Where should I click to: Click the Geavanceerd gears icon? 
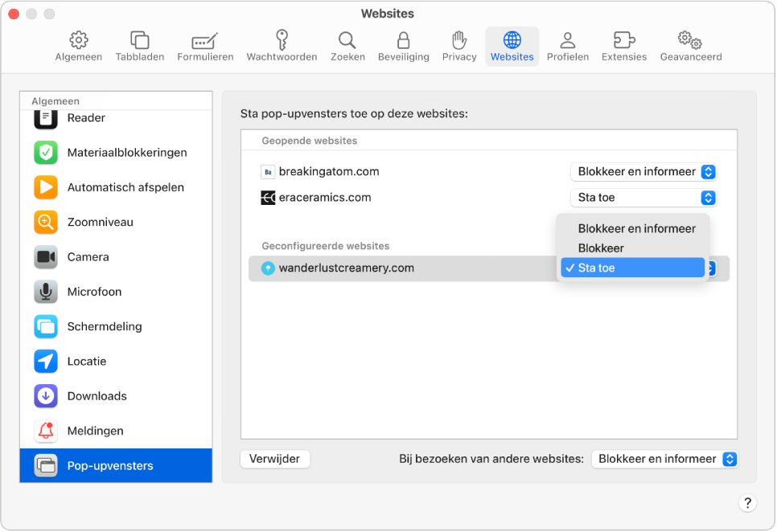pyautogui.click(x=690, y=40)
